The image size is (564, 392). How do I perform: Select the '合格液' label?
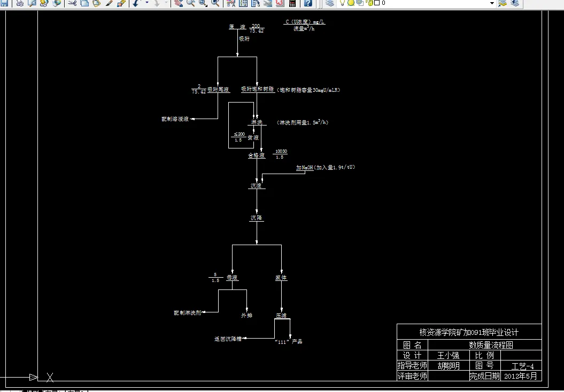click(x=257, y=155)
